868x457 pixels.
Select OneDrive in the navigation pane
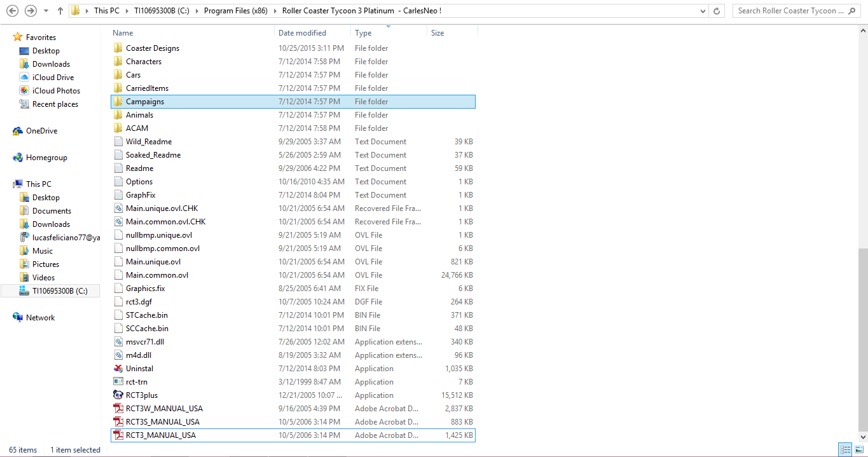point(41,131)
